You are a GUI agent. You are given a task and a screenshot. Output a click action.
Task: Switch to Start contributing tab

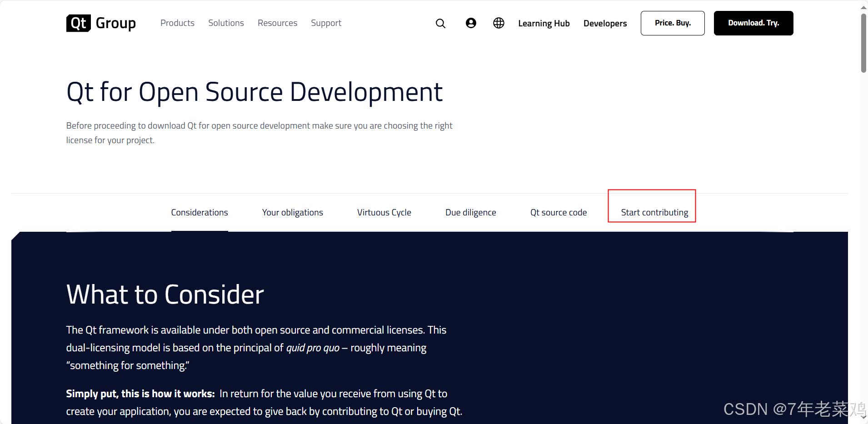pyautogui.click(x=654, y=213)
